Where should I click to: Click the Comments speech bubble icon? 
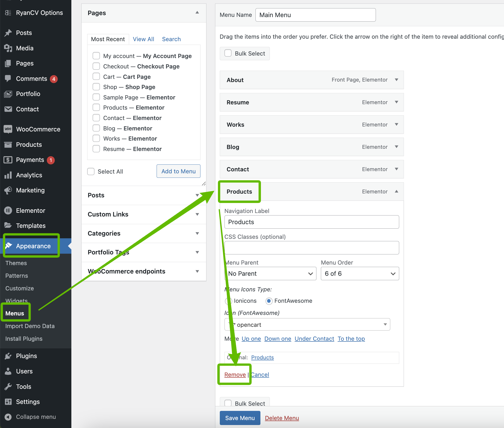click(8, 79)
